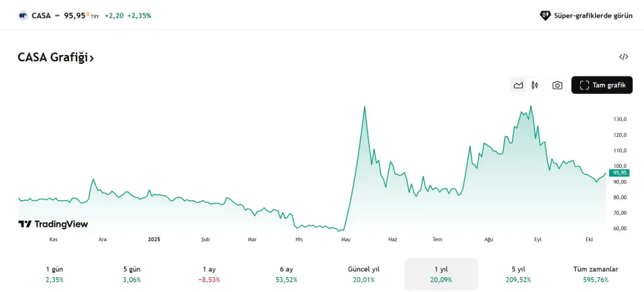Click the TradingView logo on chart
The width and height of the screenshot is (644, 292).
pos(53,224)
